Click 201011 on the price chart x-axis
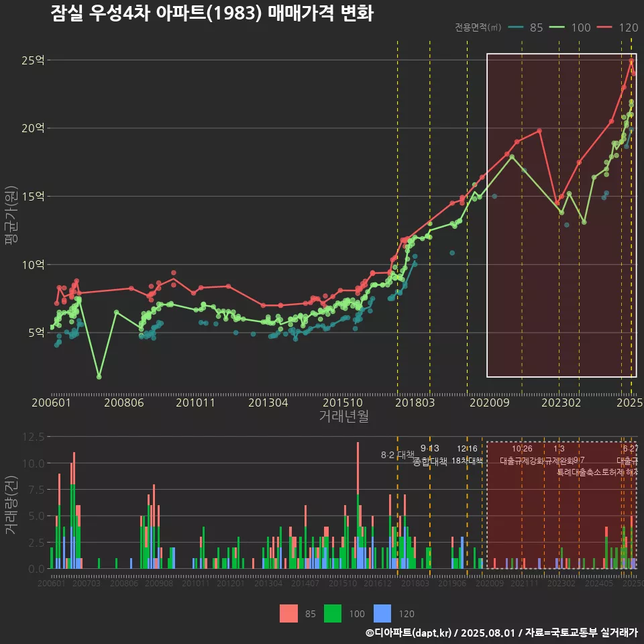Viewport: 644px width, 644px height. (x=195, y=402)
